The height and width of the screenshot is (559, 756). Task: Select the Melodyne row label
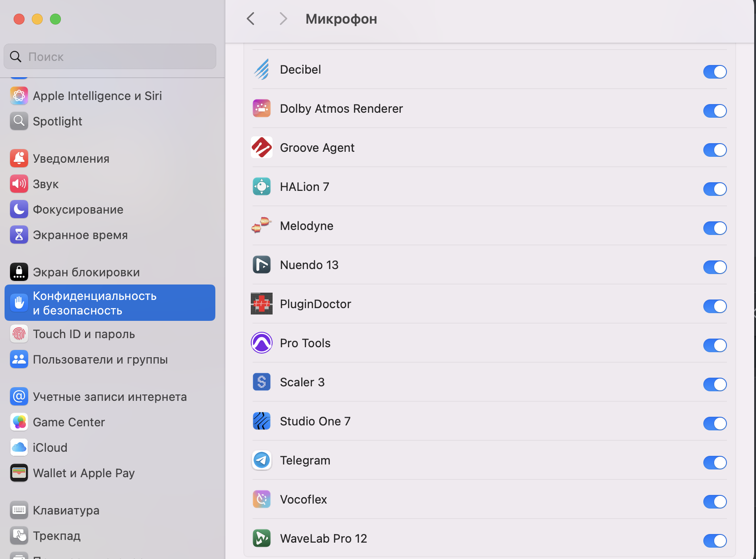click(x=307, y=226)
